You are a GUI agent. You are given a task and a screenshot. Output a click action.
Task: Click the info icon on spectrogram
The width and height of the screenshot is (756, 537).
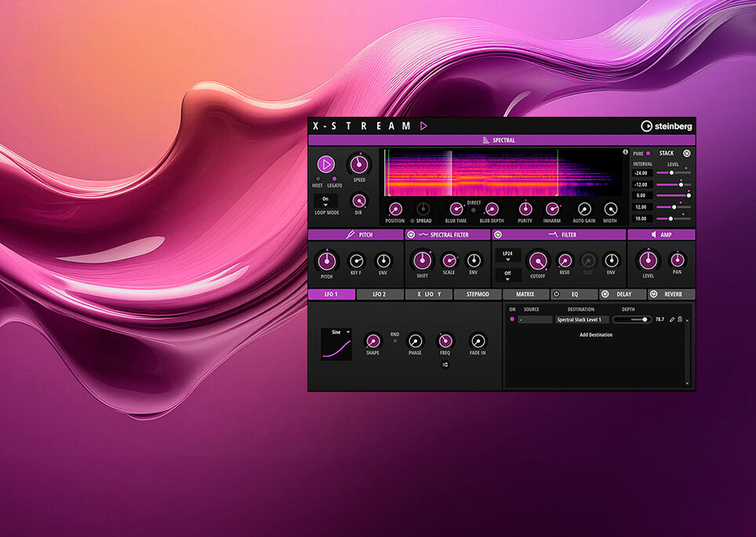pyautogui.click(x=625, y=152)
